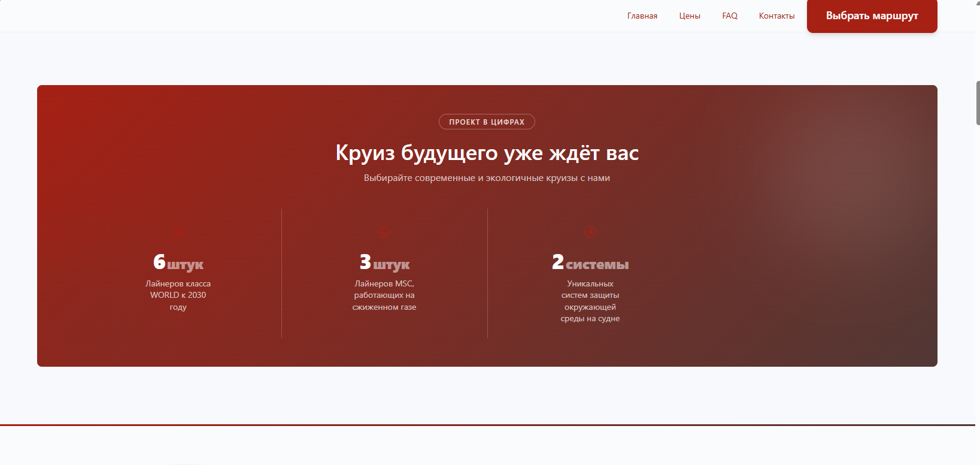980x465 pixels.
Task: Click the description about MSC liners on сжиженном газе
Action: click(384, 295)
